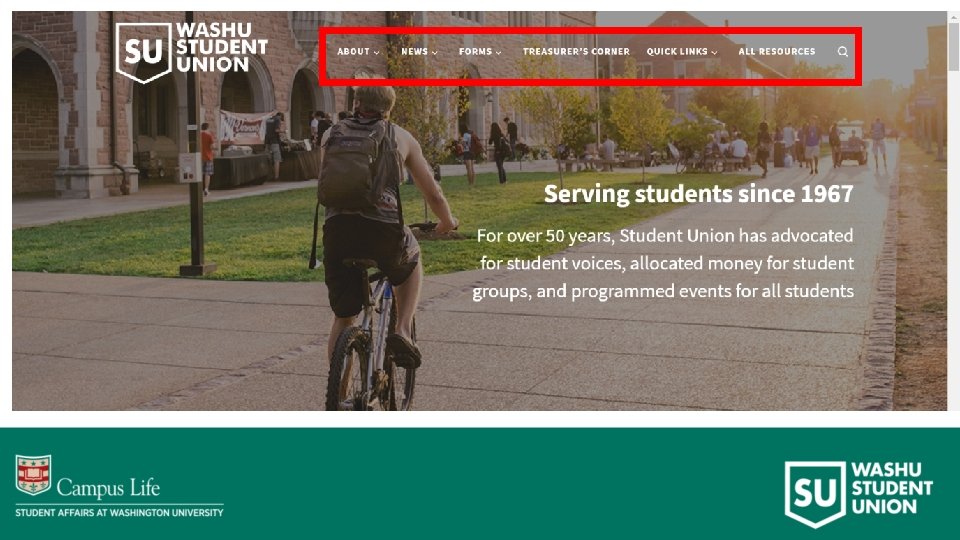Click the SU shield logo in footer
The width and height of the screenshot is (960, 540).
click(x=815, y=493)
